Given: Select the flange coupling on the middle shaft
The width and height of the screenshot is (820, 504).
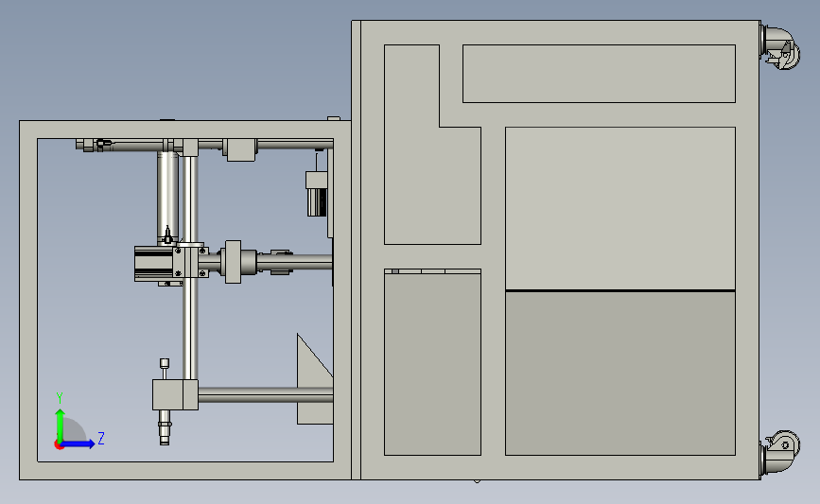Looking at the screenshot, I should click(x=234, y=262).
